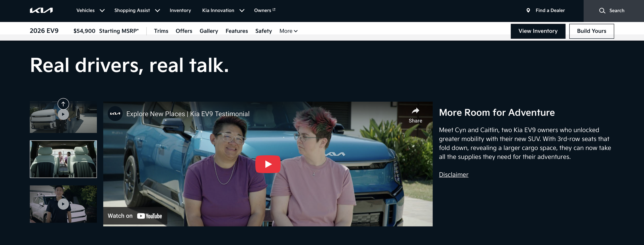Viewport: 644px width, 245px height.
Task: Open Watch on YouTube link
Action: click(x=135, y=216)
